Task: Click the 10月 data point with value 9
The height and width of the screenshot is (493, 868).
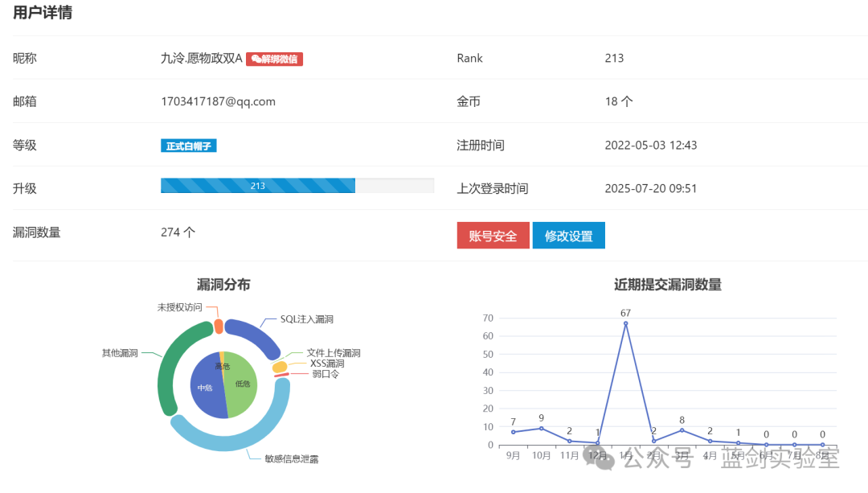Action: pyautogui.click(x=541, y=428)
